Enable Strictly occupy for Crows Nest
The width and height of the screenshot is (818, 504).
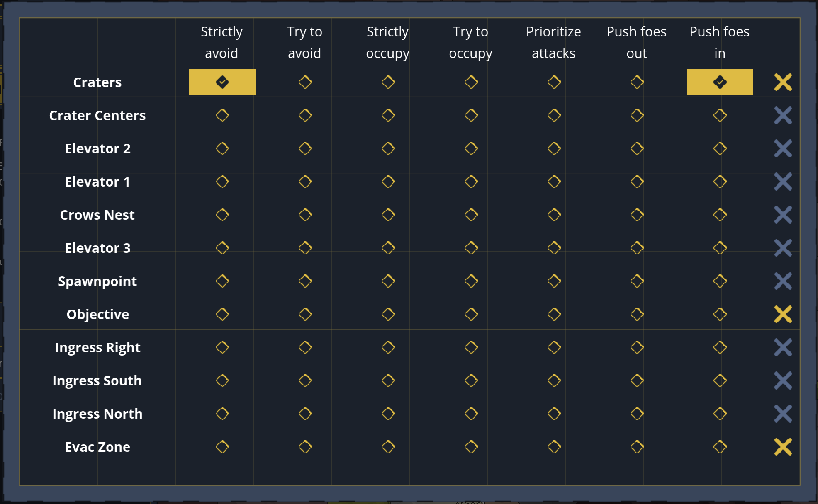point(388,215)
